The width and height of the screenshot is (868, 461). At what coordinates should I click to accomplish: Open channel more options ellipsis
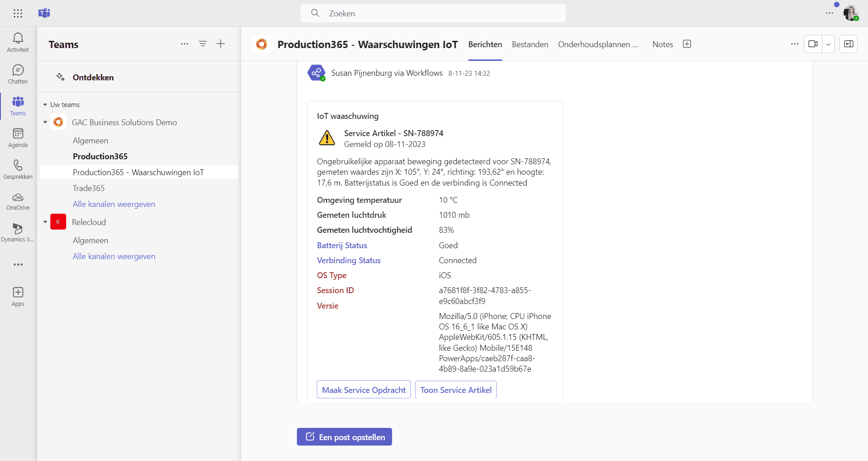(x=795, y=44)
